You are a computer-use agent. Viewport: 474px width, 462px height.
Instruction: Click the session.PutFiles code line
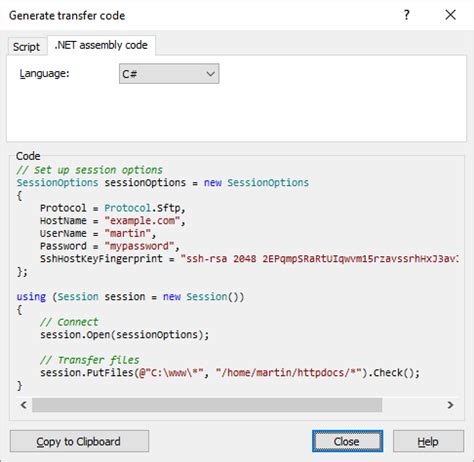230,373
